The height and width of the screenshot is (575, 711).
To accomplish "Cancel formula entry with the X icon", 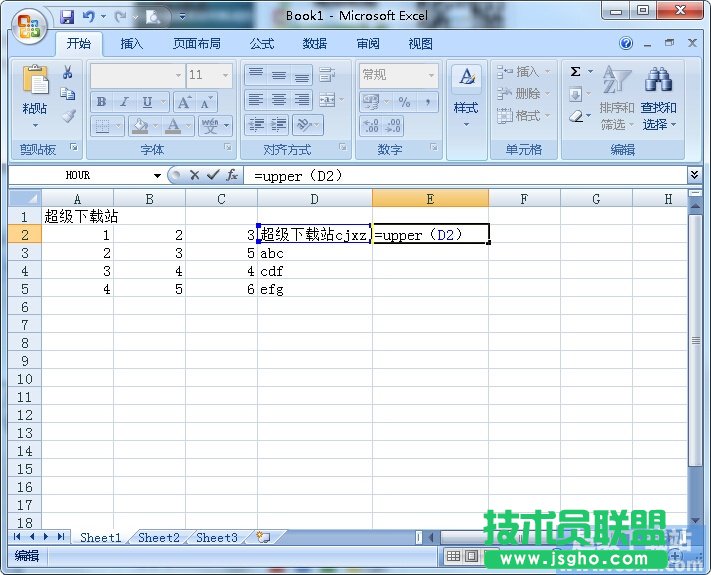I will 194,175.
